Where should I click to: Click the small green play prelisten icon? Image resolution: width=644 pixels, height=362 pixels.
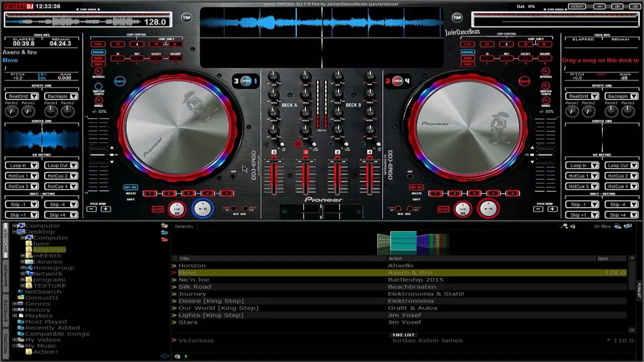(x=186, y=356)
